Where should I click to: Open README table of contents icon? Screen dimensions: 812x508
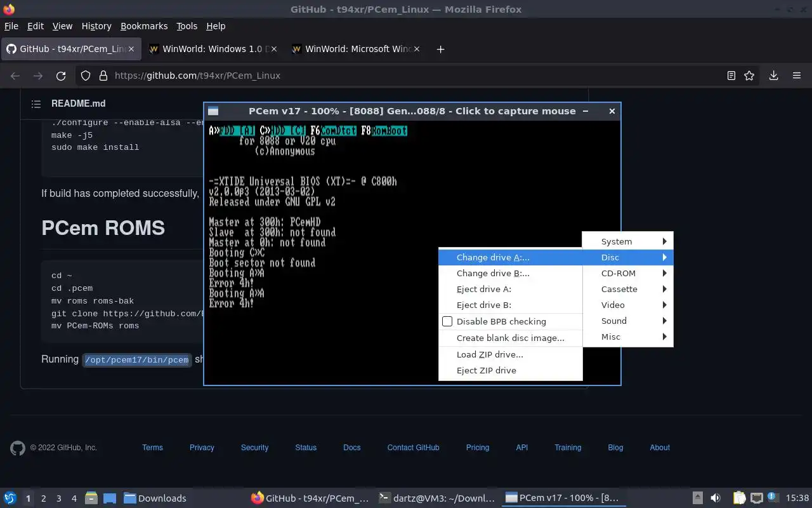click(x=36, y=104)
